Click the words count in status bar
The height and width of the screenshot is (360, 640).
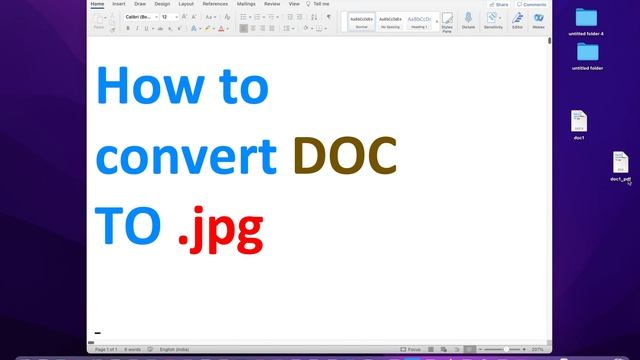132,349
